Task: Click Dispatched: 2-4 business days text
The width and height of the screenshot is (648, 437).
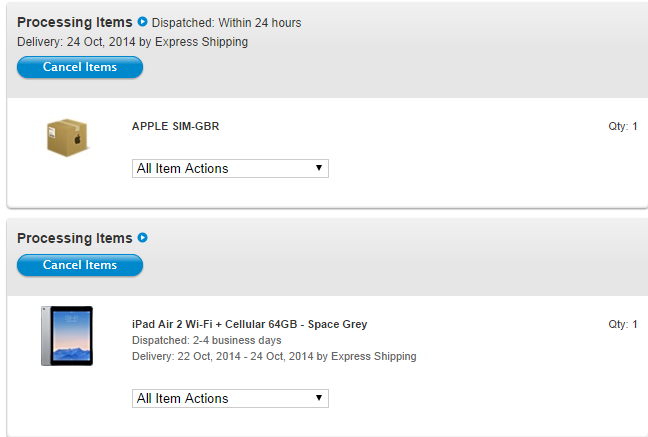Action: (207, 340)
